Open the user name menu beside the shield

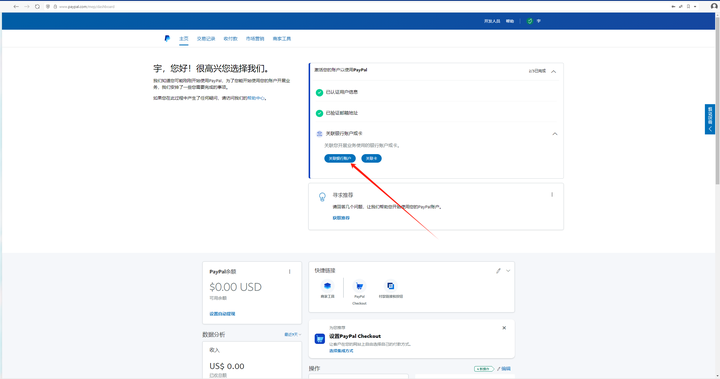pos(539,21)
